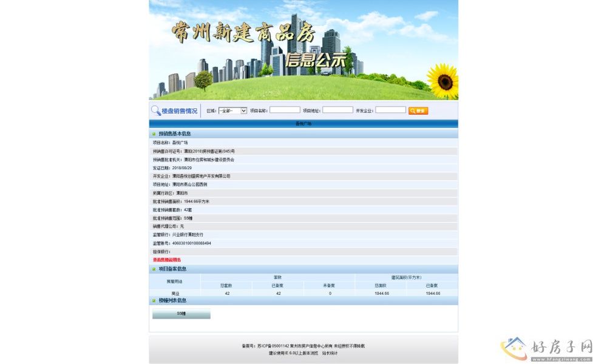Open the 站长统计 link in the footer
Screen dimensions: 607x364
330,352
